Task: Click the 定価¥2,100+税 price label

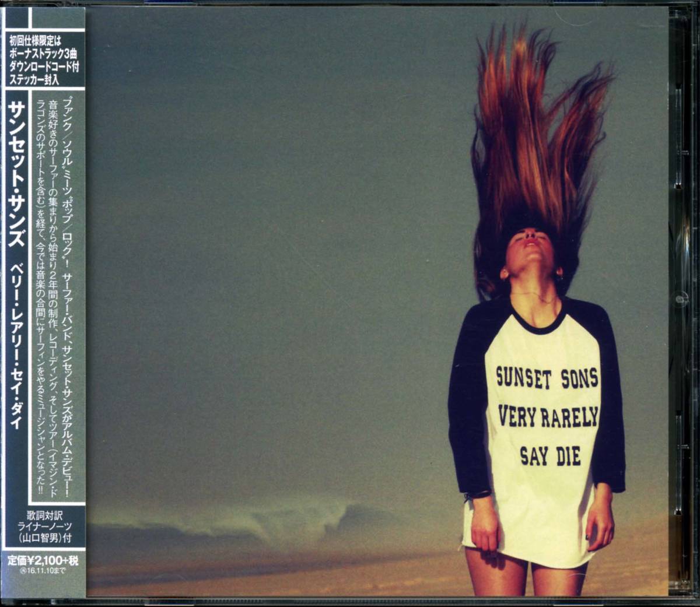Action: click(x=43, y=562)
